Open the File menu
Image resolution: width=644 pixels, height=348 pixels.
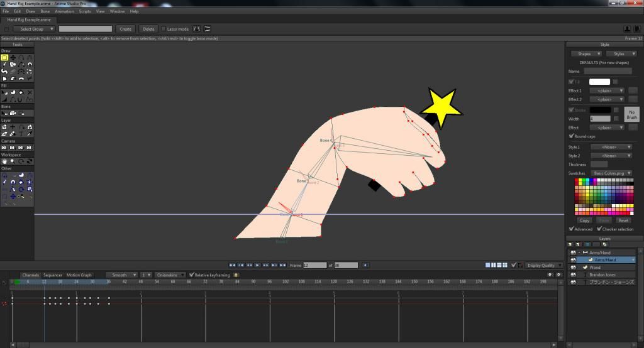(x=6, y=11)
